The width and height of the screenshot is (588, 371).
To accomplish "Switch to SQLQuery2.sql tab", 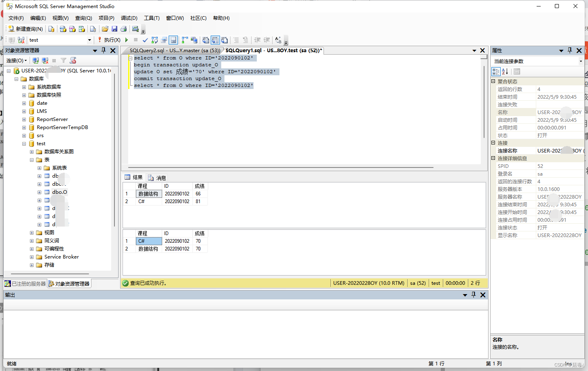I will pyautogui.click(x=174, y=51).
